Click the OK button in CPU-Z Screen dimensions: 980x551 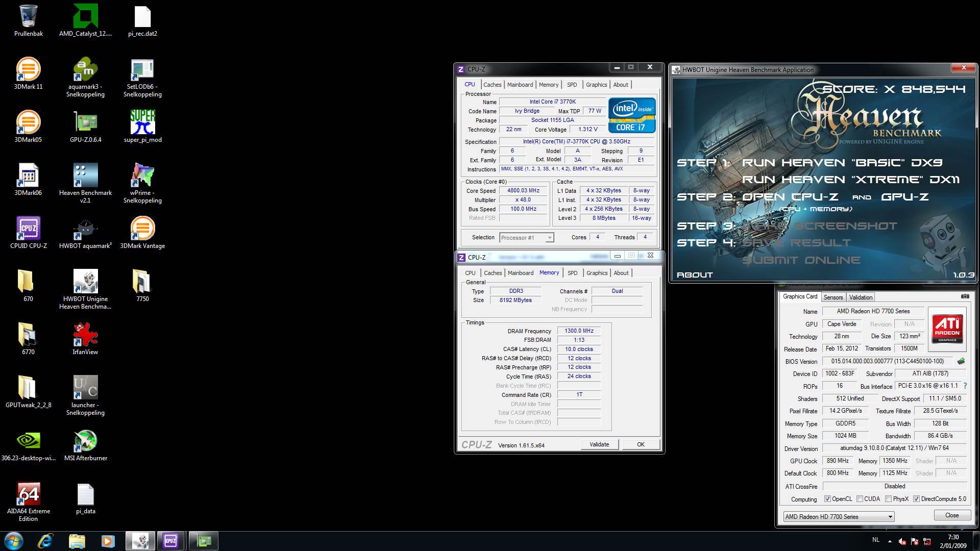click(641, 444)
